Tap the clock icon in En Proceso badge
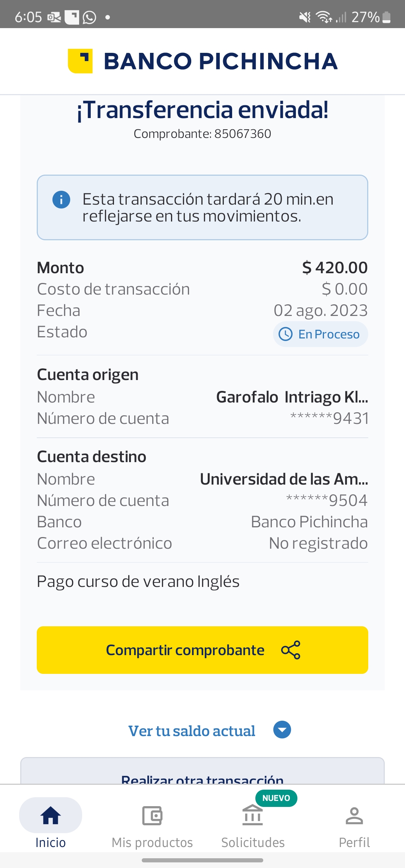405x868 pixels. click(x=286, y=334)
